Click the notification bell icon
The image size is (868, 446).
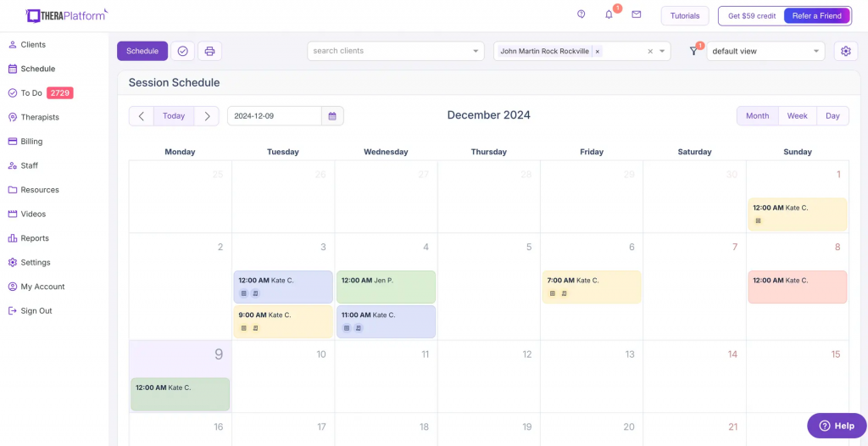point(609,15)
